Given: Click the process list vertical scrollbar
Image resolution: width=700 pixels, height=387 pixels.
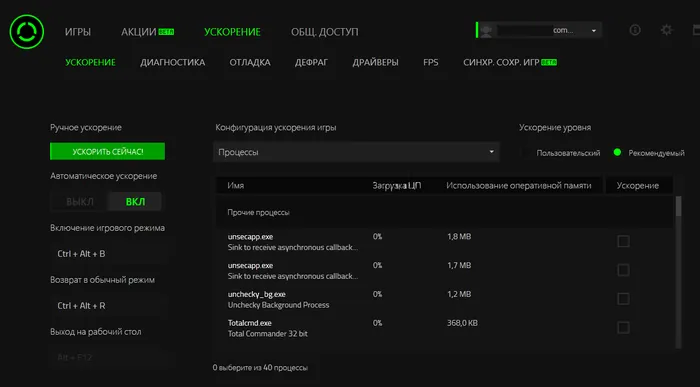Looking at the screenshot, I should click(x=679, y=272).
